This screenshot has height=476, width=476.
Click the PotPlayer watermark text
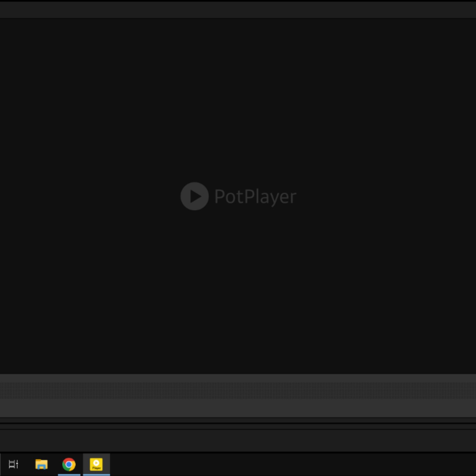tap(255, 197)
